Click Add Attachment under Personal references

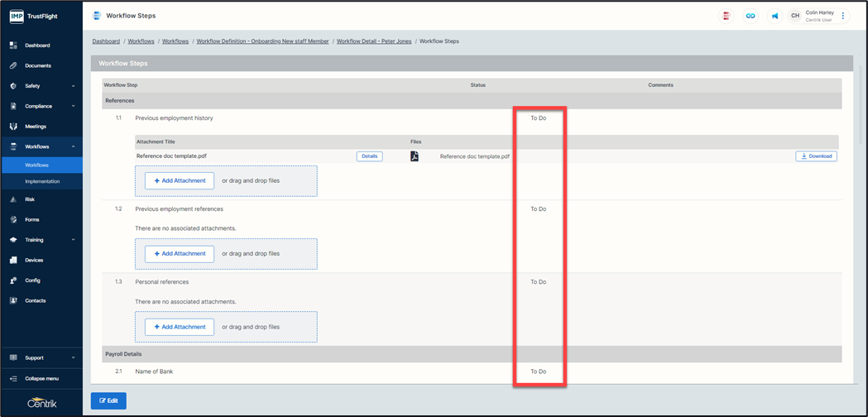pos(180,327)
